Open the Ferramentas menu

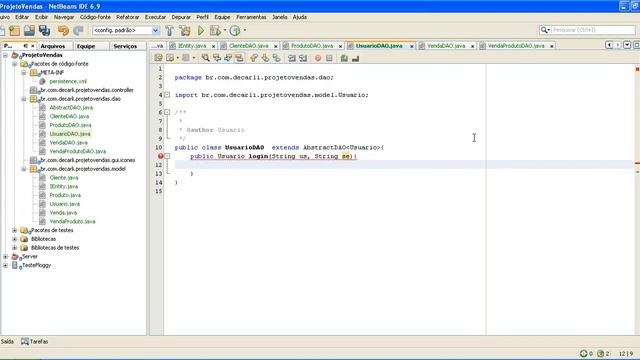[x=251, y=17]
